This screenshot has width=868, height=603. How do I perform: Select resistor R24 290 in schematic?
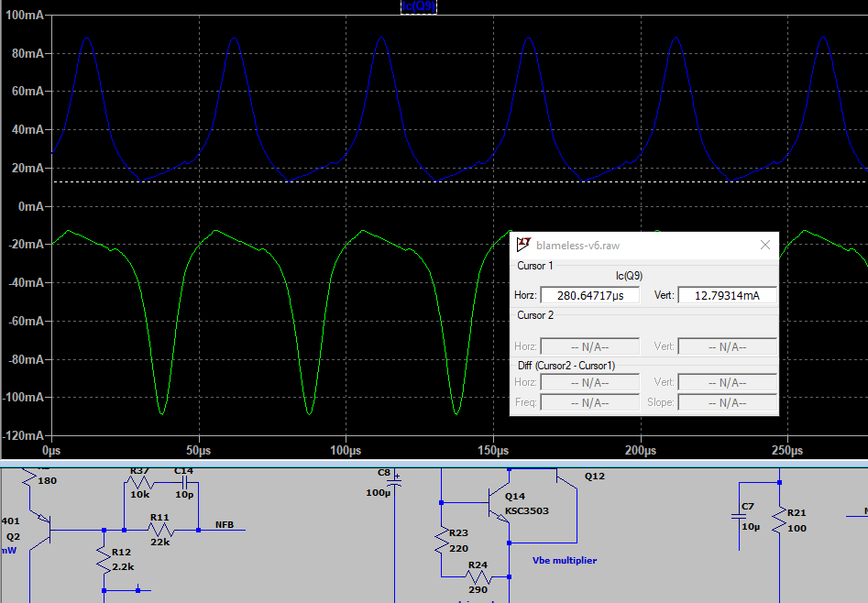click(x=478, y=576)
